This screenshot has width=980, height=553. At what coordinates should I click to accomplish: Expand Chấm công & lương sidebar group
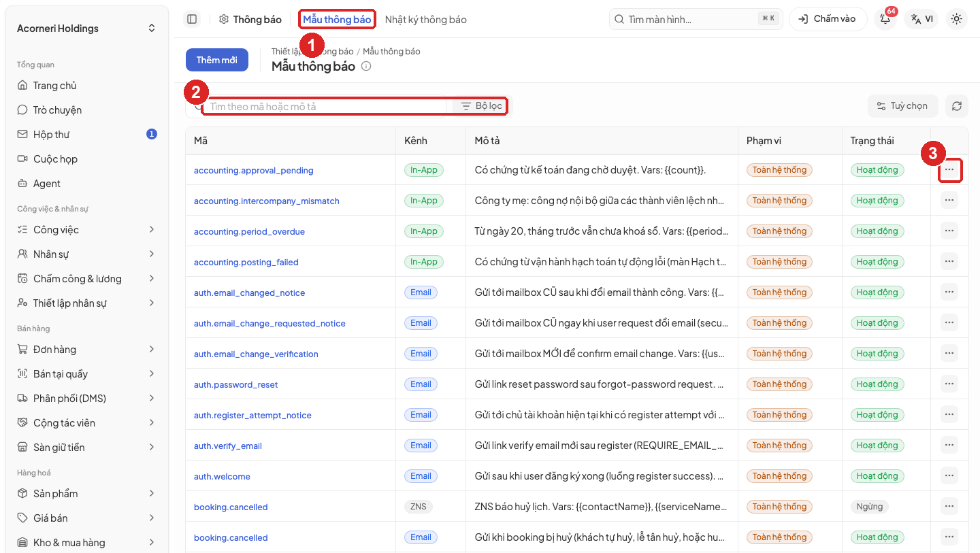pos(87,279)
